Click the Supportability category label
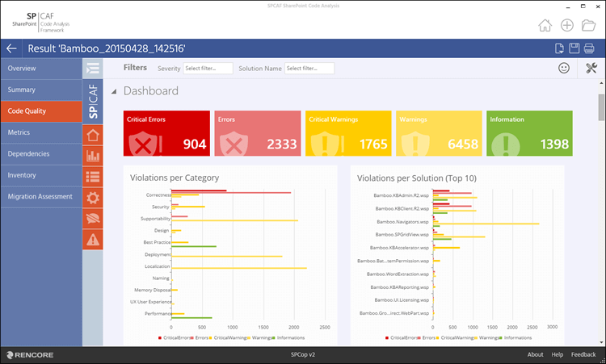 click(x=155, y=219)
